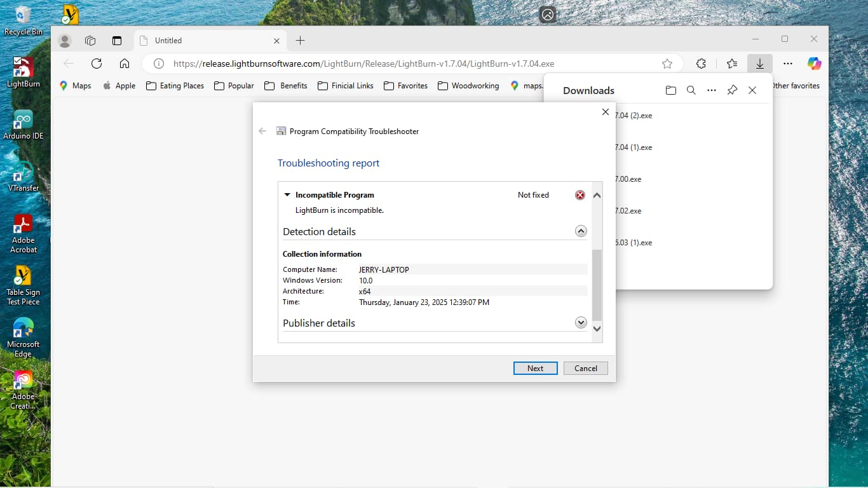Open Eating Places bookmarks folder

click(x=175, y=86)
